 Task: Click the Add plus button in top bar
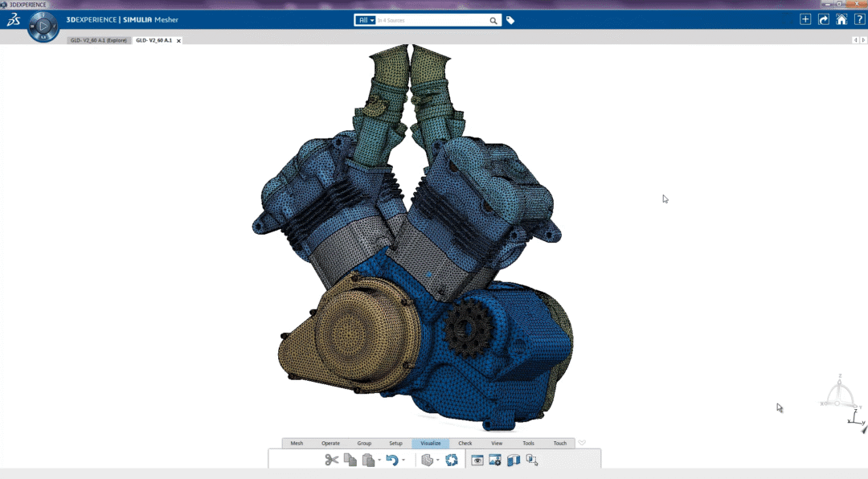[x=805, y=19]
